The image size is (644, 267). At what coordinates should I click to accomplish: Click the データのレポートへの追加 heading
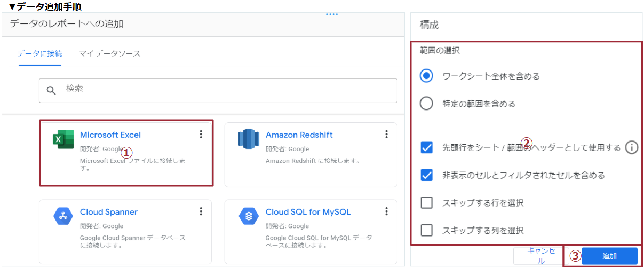click(x=67, y=23)
